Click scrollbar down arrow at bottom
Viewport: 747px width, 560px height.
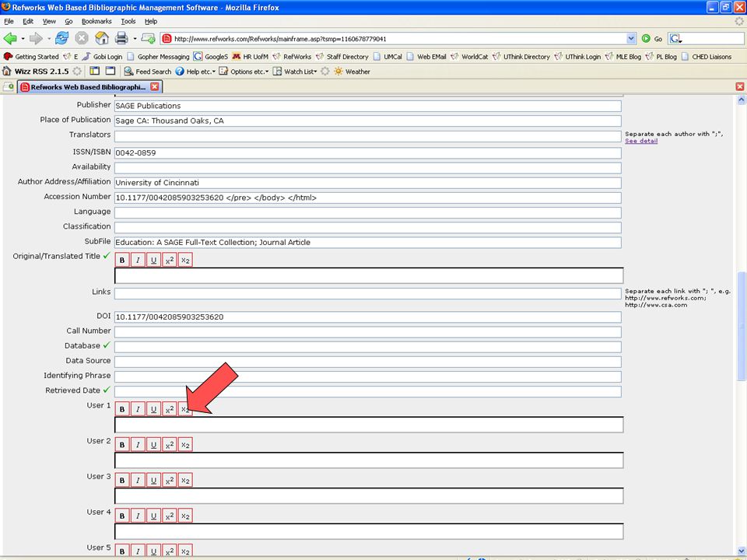(x=742, y=551)
